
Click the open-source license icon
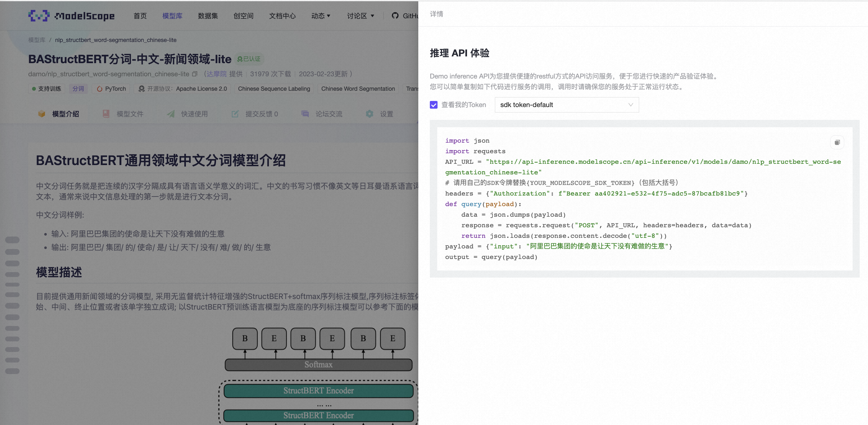[x=142, y=89]
